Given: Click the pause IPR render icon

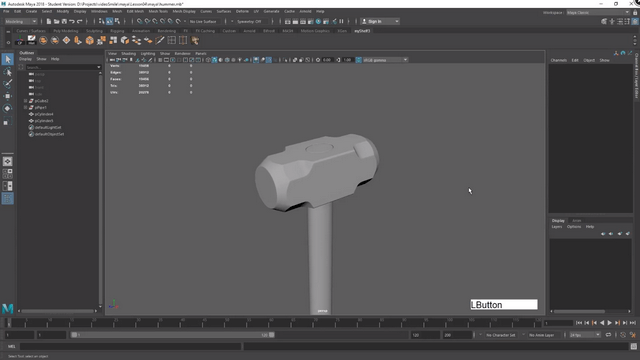Looking at the screenshot, I should click(x=341, y=21).
